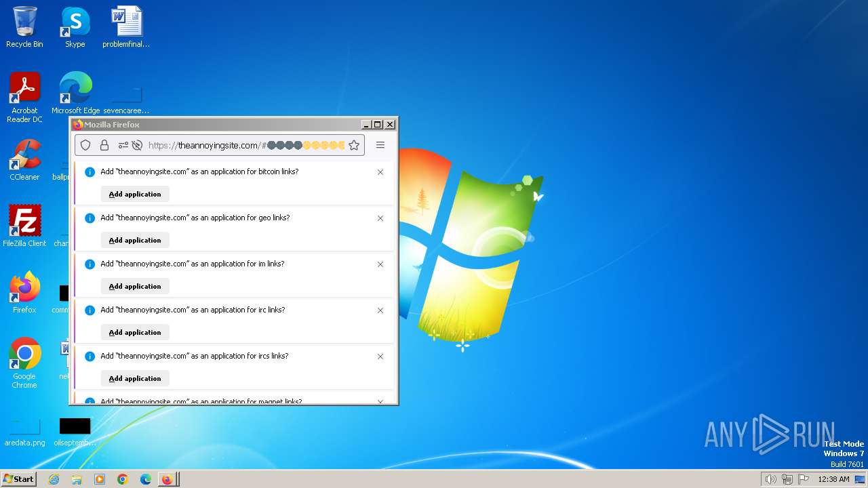Image resolution: width=868 pixels, height=488 pixels.
Task: Add application for im links
Action: [x=135, y=286]
